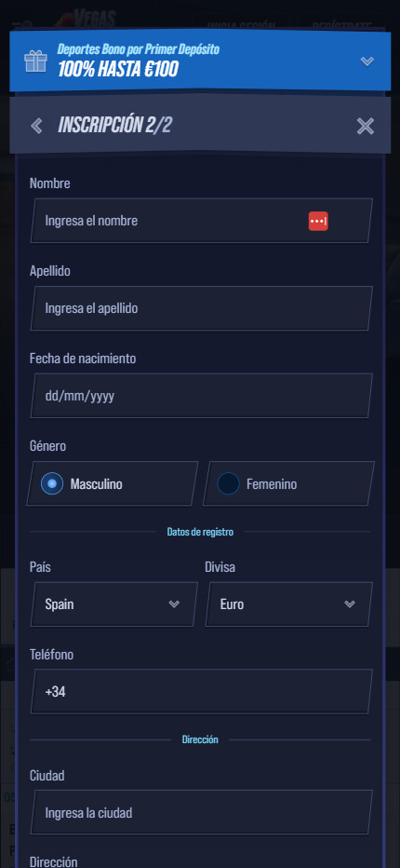Click the gift box bonus icon
This screenshot has width=400, height=868.
click(35, 61)
